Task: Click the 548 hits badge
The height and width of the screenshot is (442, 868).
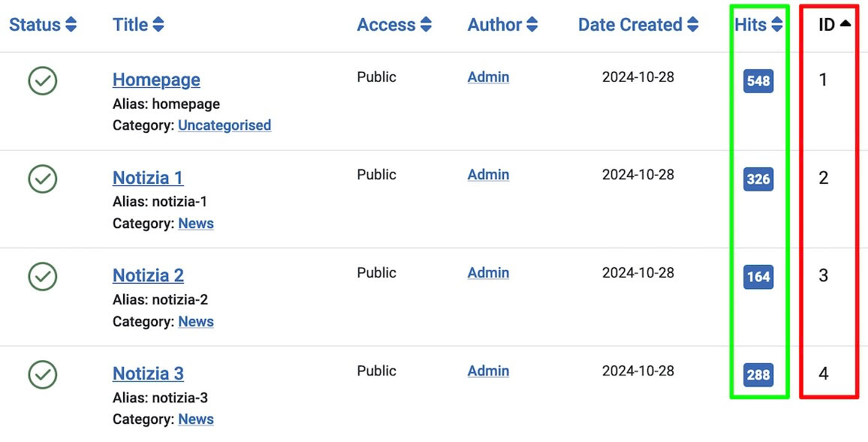Action: tap(758, 81)
